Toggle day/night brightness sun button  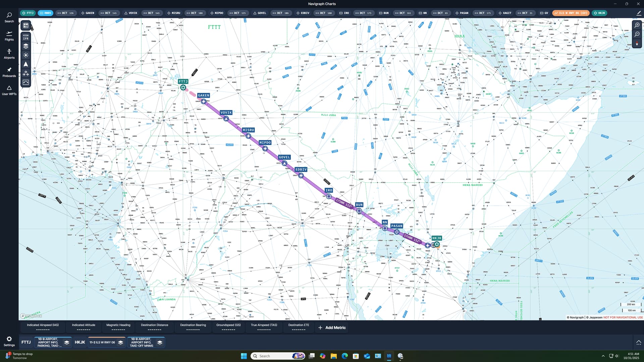26,55
